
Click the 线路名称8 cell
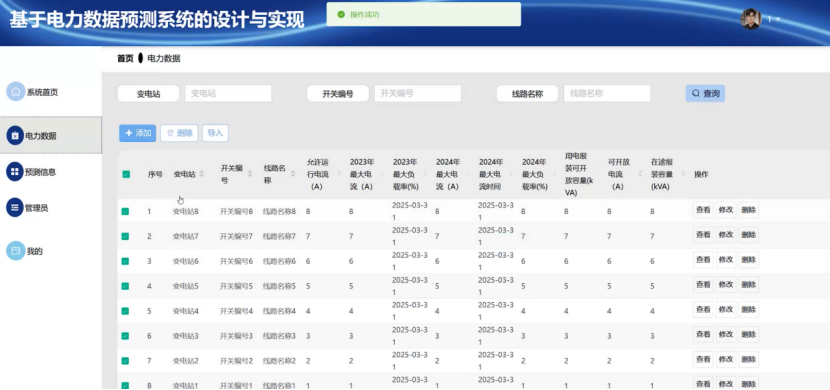coord(279,211)
